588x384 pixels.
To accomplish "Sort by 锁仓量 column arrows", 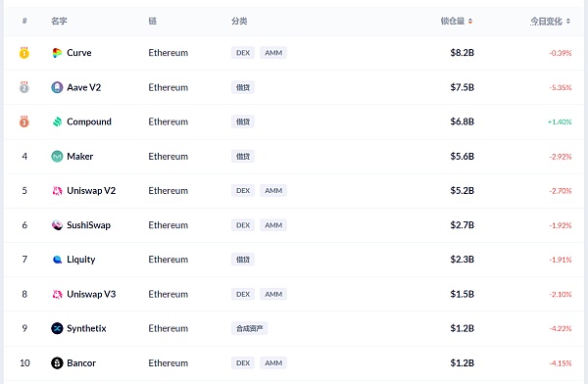I will 470,22.
